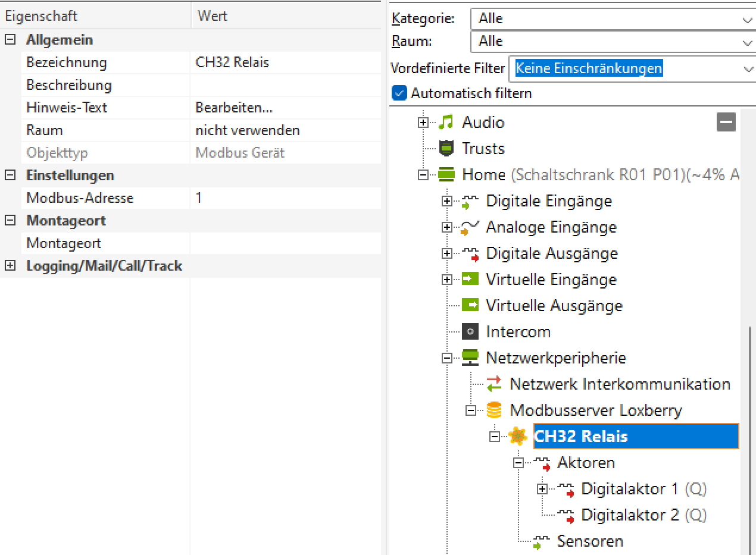Click the Virtuelle Ausgänge green icon
This screenshot has height=555, width=756.
(470, 306)
